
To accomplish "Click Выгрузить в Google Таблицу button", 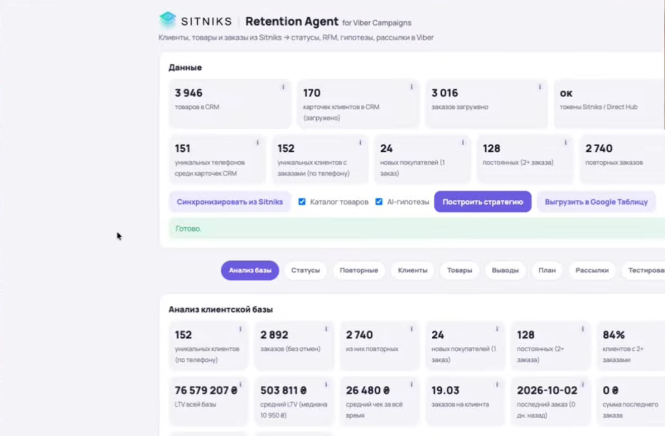I will click(596, 202).
